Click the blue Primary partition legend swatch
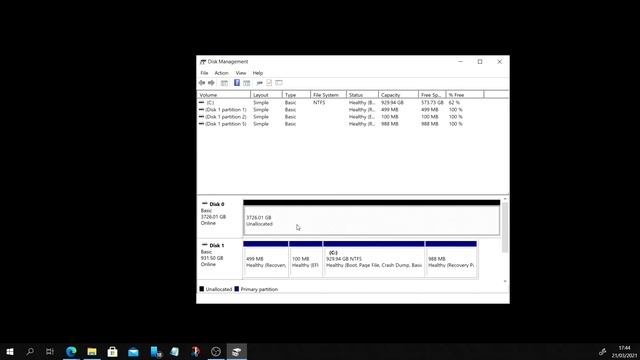Viewport: 640px width, 360px height. 237,289
